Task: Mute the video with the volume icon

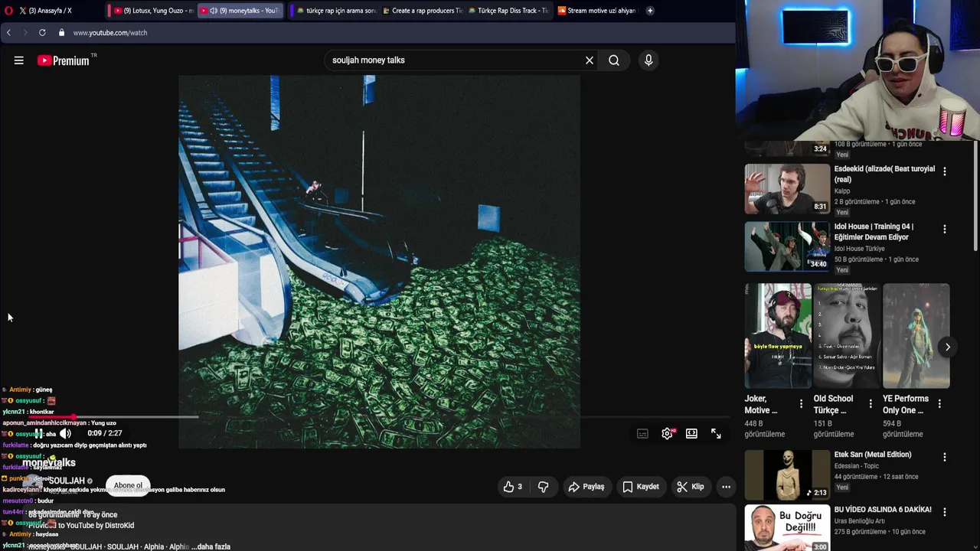Action: (65, 433)
